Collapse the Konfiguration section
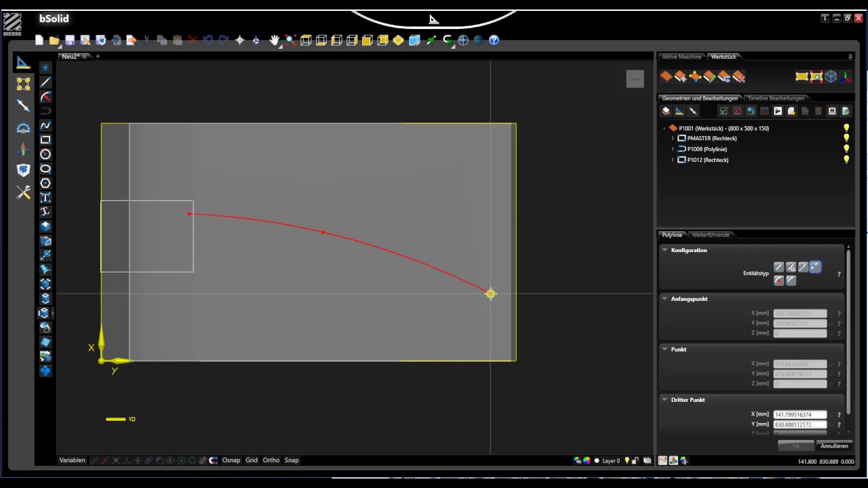Screen dimensions: 868x488 665,250
